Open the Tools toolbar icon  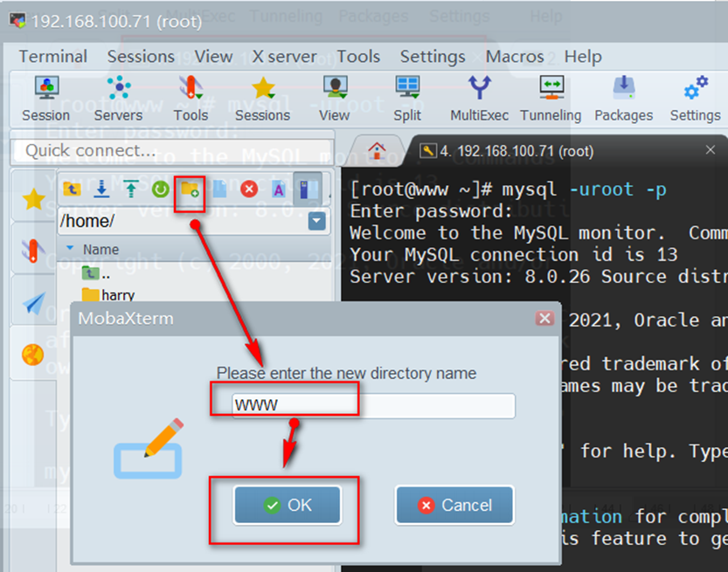[191, 99]
